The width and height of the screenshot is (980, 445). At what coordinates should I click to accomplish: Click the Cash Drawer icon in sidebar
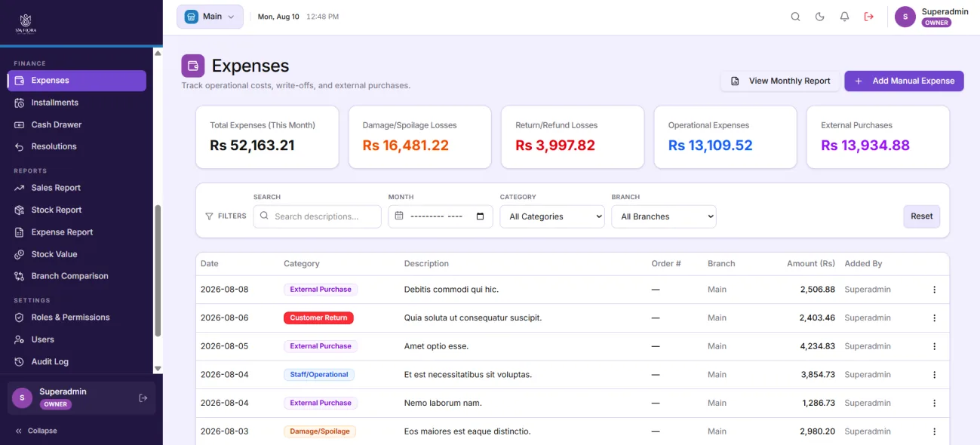point(19,124)
